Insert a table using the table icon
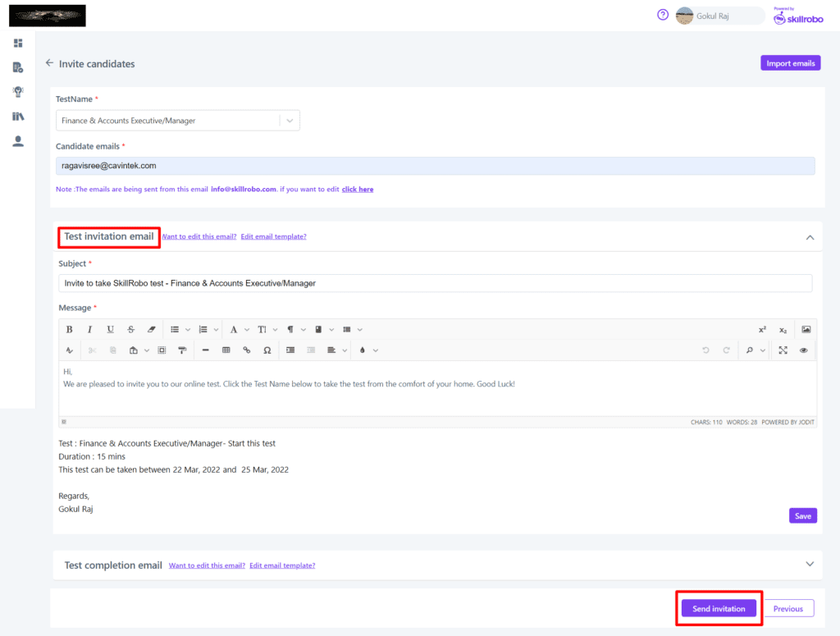The height and width of the screenshot is (636, 840). pos(226,350)
